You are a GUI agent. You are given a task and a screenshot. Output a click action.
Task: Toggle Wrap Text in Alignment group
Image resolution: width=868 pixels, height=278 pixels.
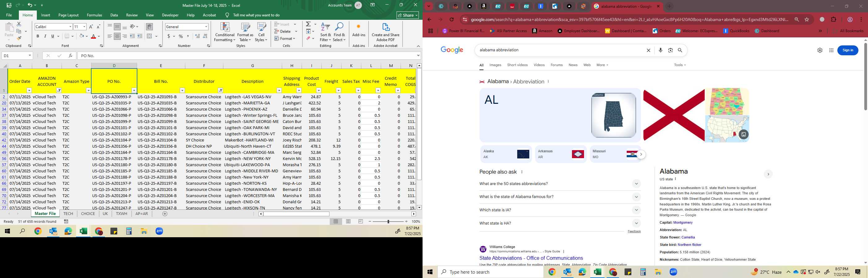149,27
